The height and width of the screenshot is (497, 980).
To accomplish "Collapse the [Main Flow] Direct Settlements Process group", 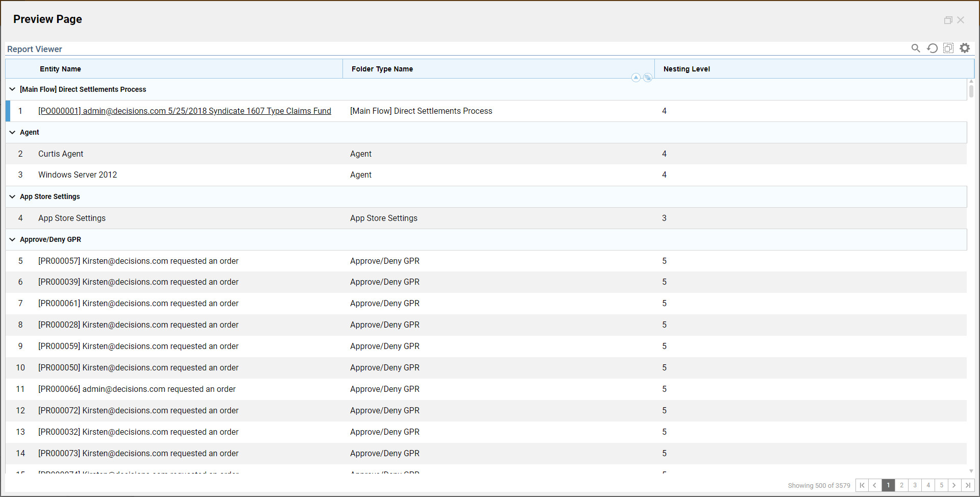I will 12,89.
